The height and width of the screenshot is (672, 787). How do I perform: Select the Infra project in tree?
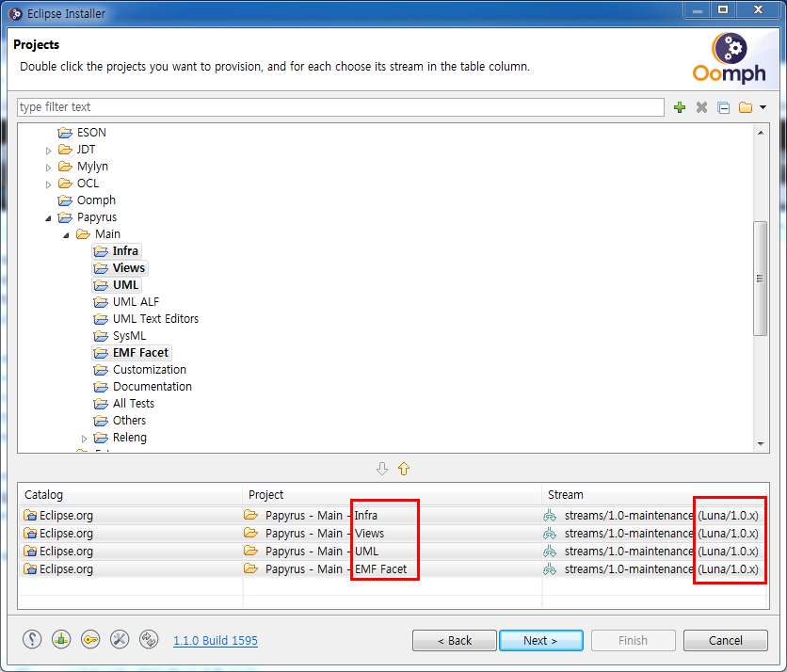(125, 251)
